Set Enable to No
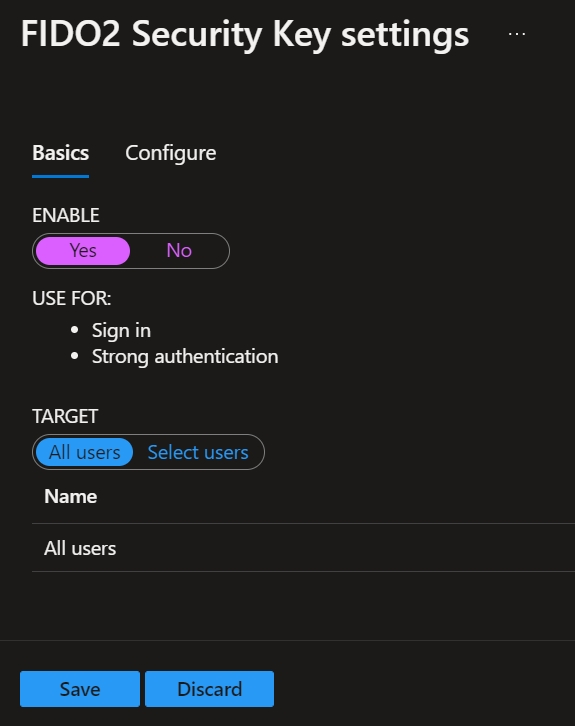This screenshot has height=726, width=575. point(179,251)
